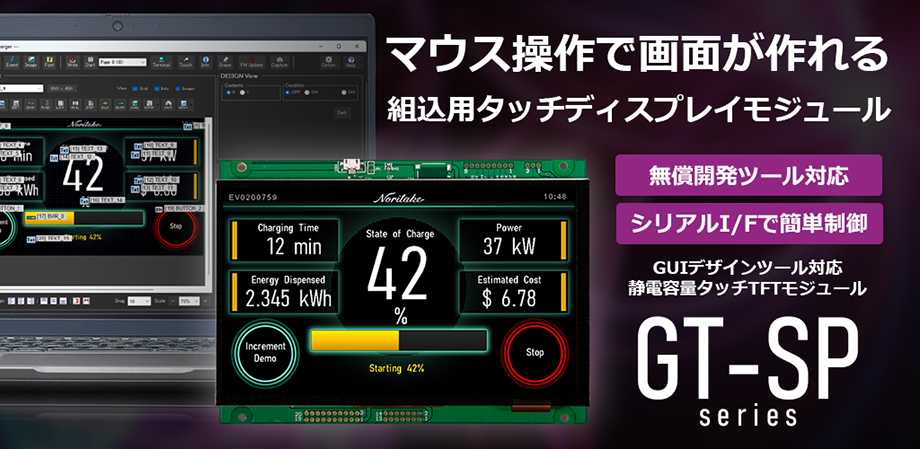Open the Info. icon in the top toolbar
The height and width of the screenshot is (449, 920).
coord(205,62)
